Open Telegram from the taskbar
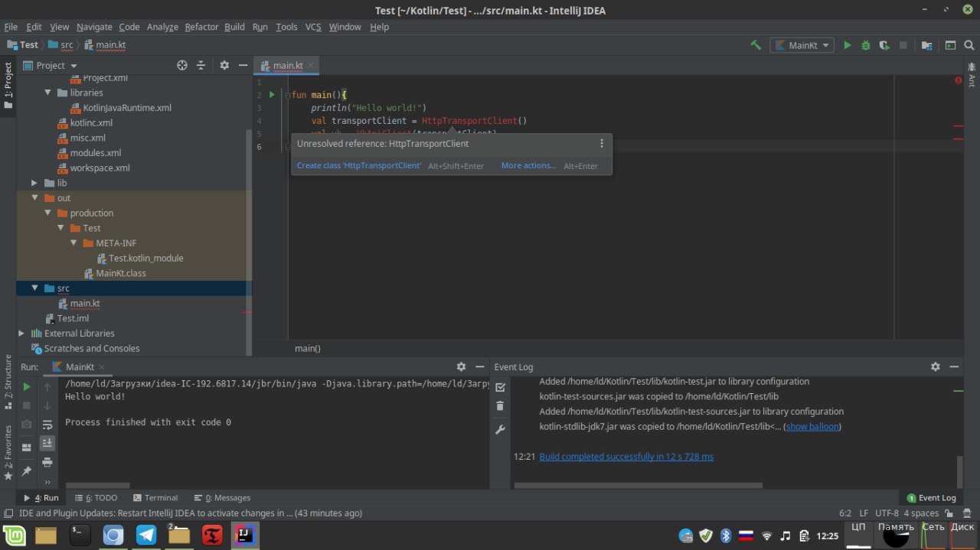The height and width of the screenshot is (550, 980). [146, 535]
